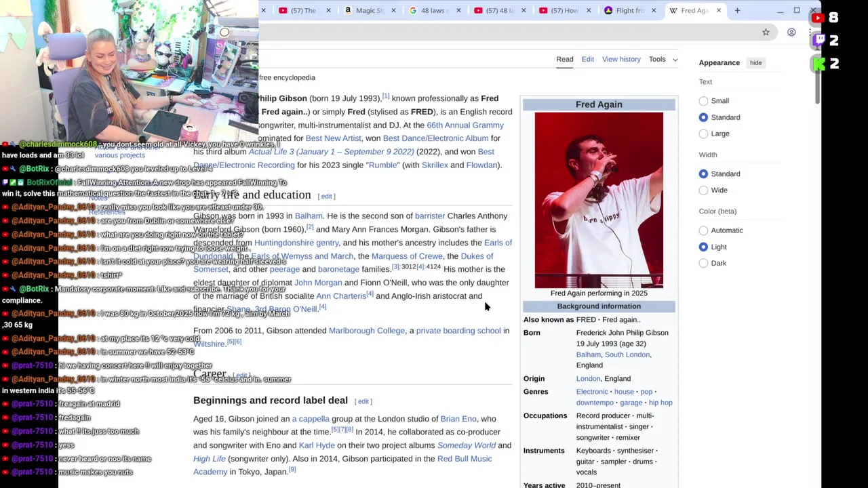
Task: Open the Marlborough College link
Action: 367,330
